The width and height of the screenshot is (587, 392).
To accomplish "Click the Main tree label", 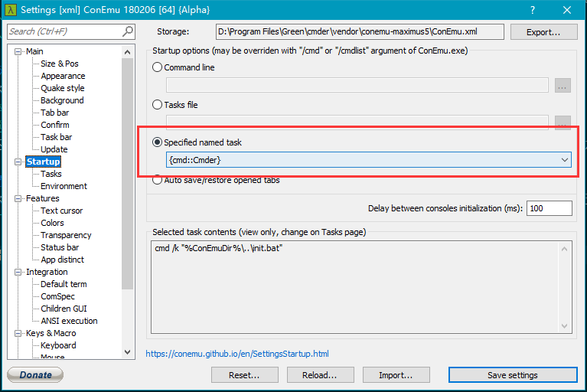I will (x=34, y=51).
